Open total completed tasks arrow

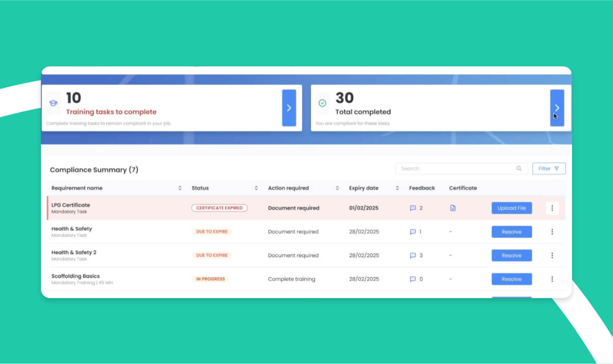point(557,108)
